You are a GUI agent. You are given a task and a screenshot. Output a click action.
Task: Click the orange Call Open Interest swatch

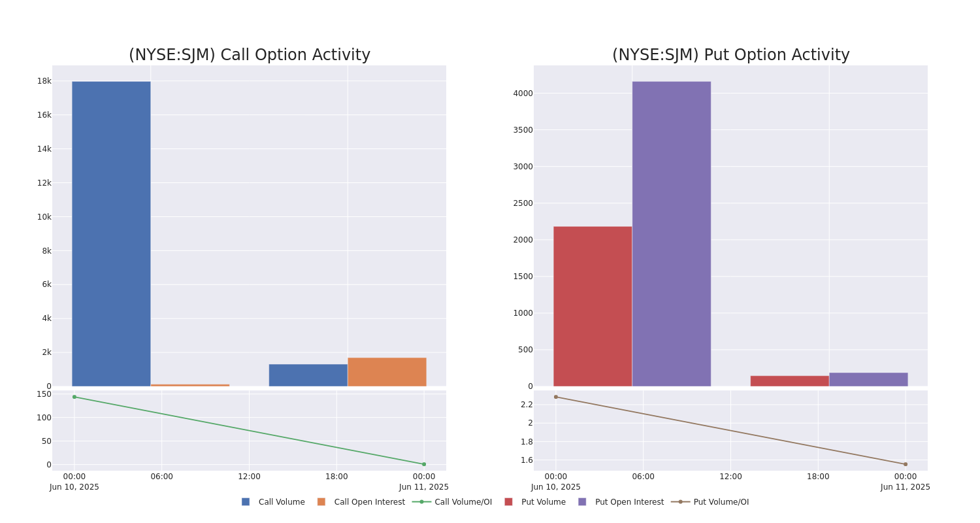coord(321,502)
